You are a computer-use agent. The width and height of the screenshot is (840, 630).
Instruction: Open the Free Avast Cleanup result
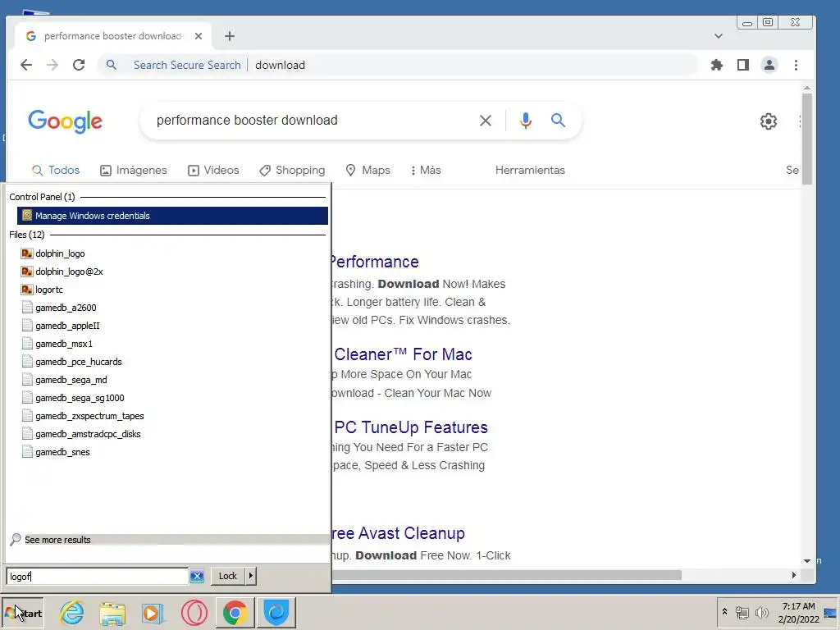click(398, 533)
